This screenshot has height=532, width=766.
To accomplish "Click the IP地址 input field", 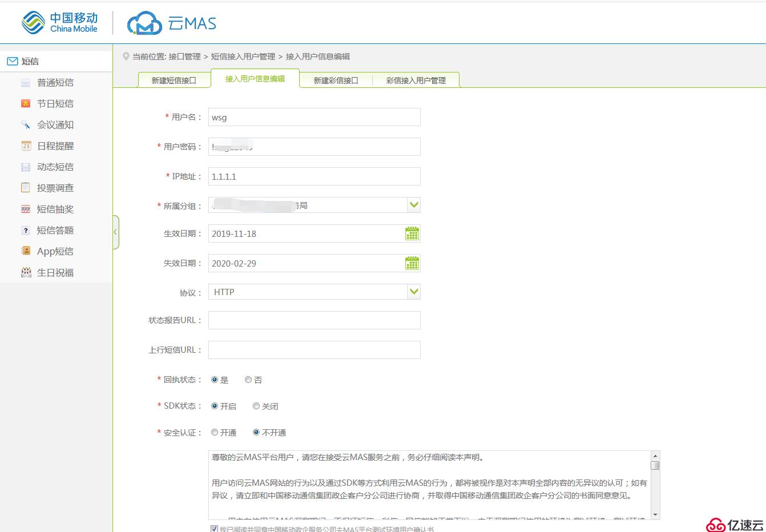I will [x=315, y=176].
